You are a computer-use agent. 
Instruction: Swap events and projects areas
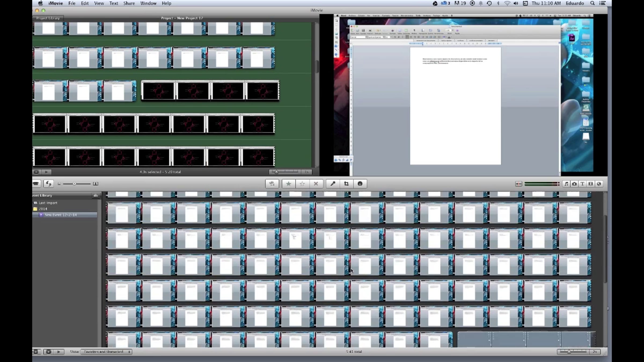[x=48, y=184]
